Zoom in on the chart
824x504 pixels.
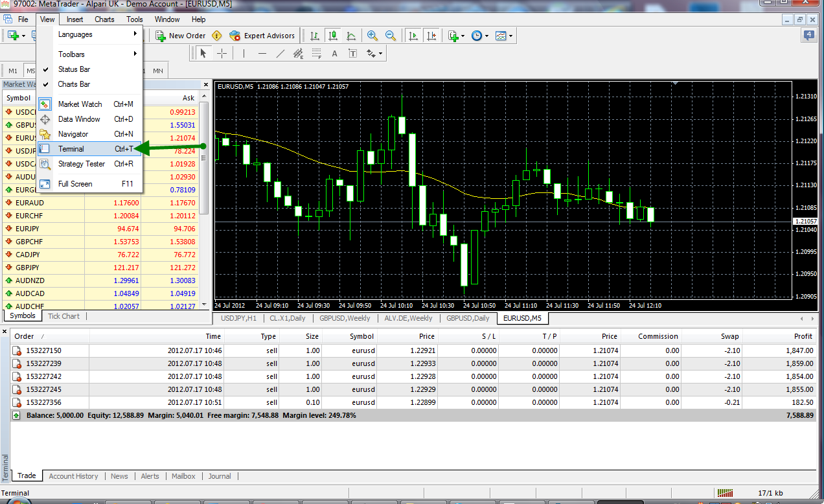tap(372, 36)
